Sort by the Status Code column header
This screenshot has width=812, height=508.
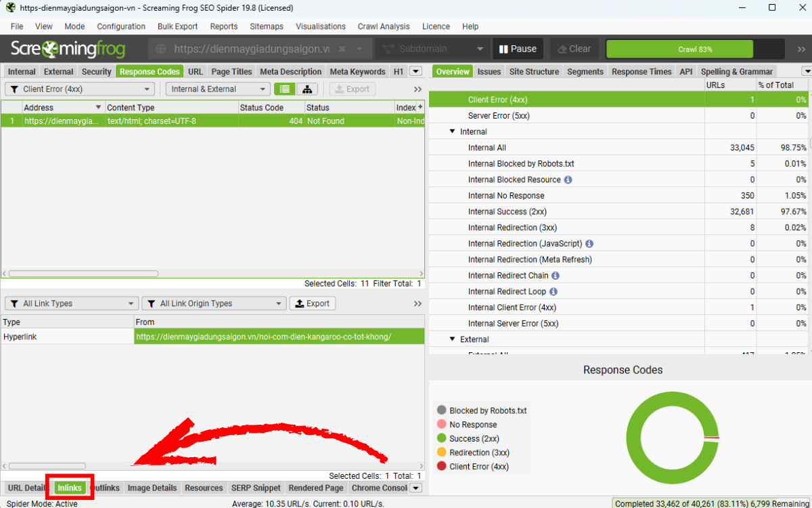click(x=261, y=108)
